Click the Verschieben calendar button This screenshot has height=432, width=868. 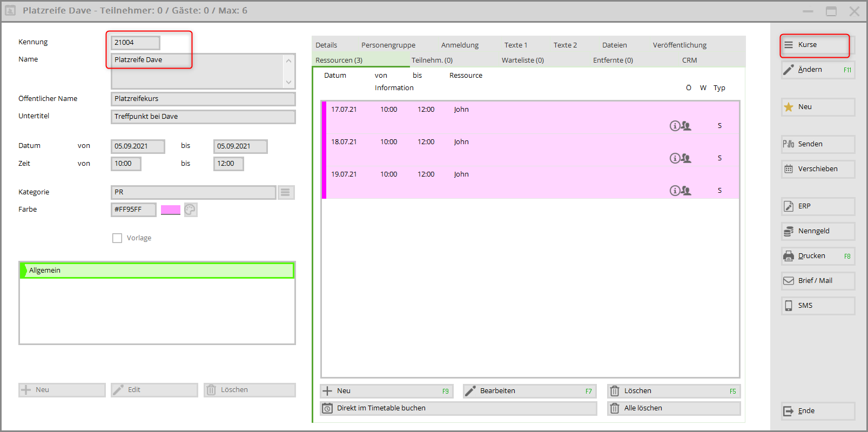click(818, 169)
